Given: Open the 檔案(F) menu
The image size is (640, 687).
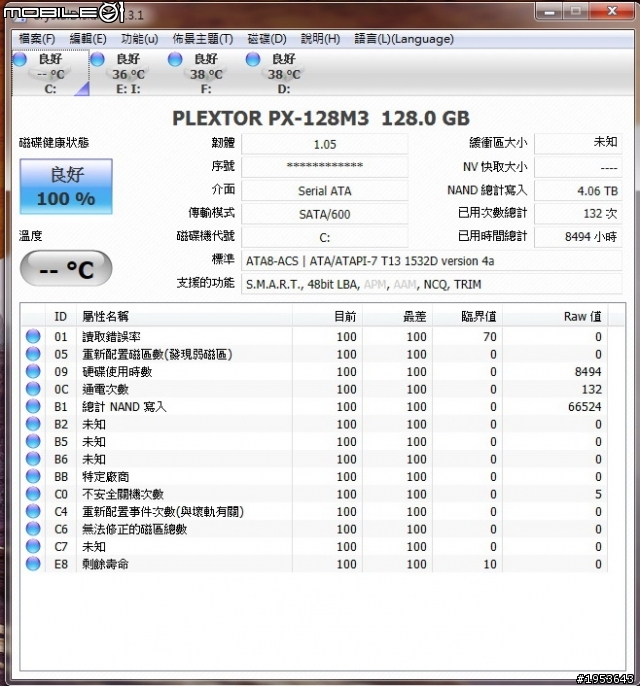Looking at the screenshot, I should [x=37, y=39].
